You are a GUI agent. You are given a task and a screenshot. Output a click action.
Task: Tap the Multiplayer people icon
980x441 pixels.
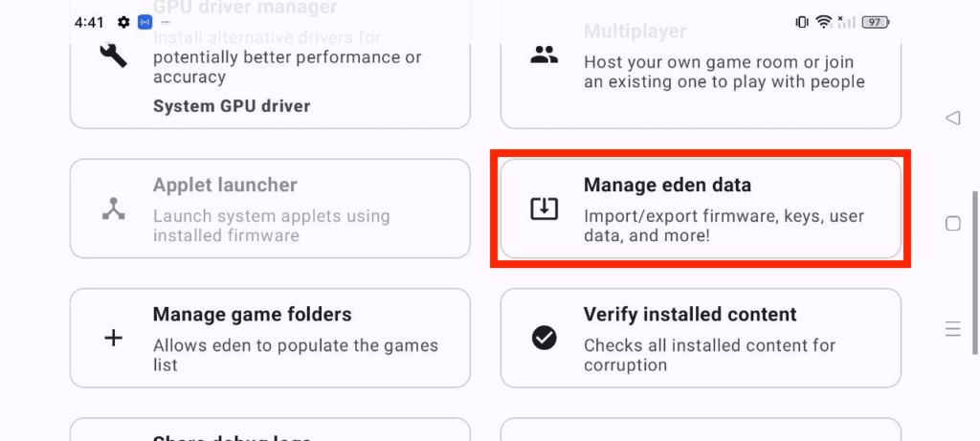click(544, 55)
